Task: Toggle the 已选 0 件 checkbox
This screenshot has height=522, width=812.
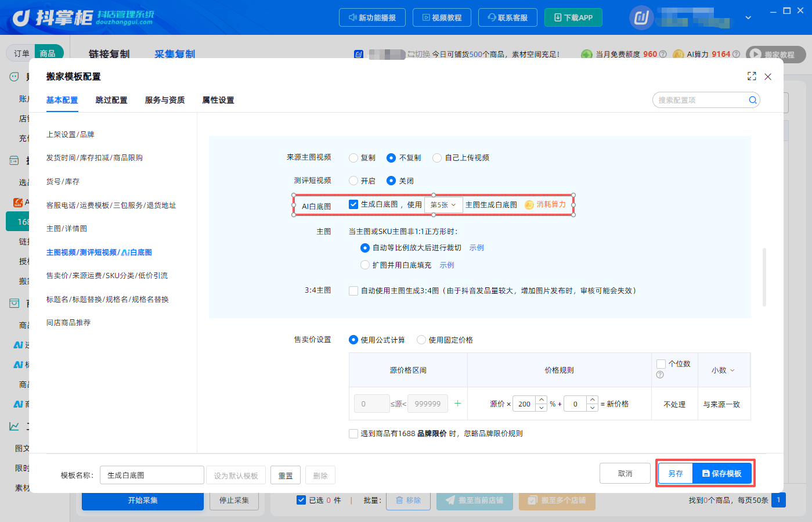Action: [x=301, y=500]
